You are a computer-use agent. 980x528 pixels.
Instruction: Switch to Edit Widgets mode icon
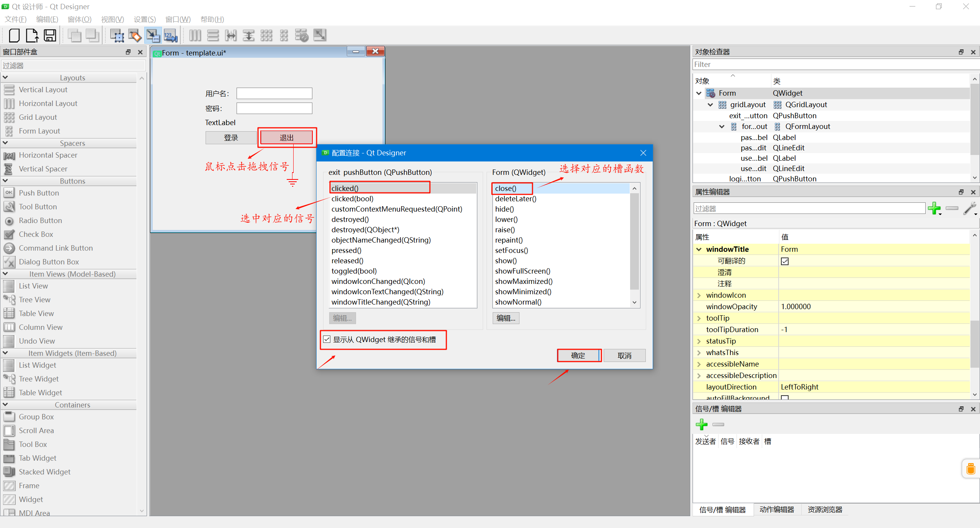pyautogui.click(x=117, y=36)
